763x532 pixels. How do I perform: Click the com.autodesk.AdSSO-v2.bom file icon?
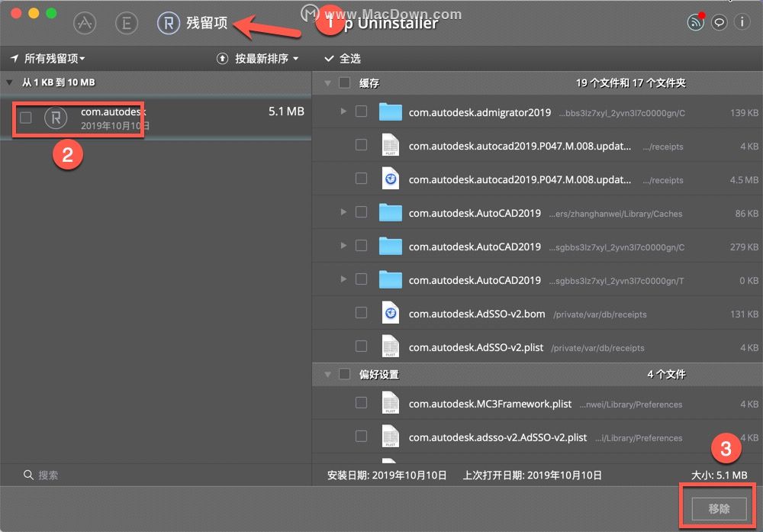[x=390, y=313]
